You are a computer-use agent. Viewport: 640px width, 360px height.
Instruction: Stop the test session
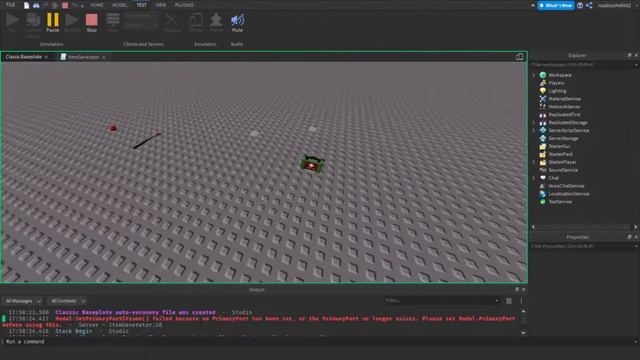point(91,22)
